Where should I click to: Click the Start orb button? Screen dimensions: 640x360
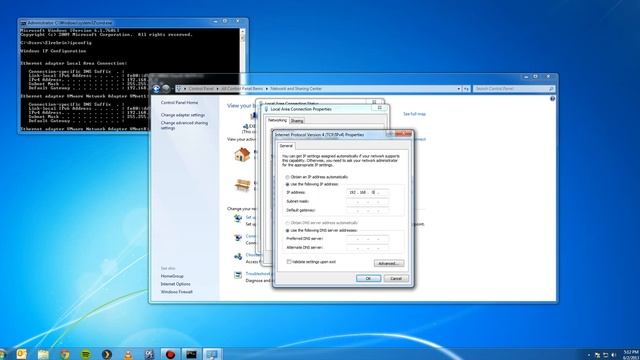point(2,354)
